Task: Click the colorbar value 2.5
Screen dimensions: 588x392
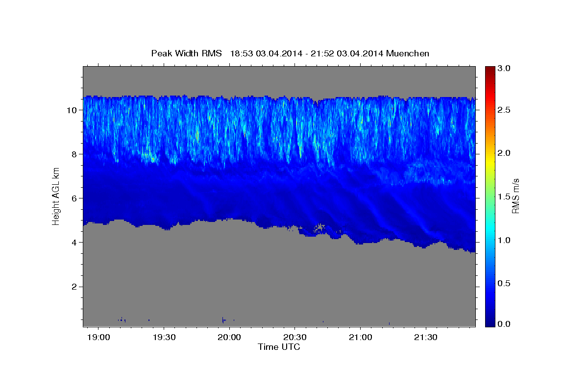Action: tap(504, 110)
